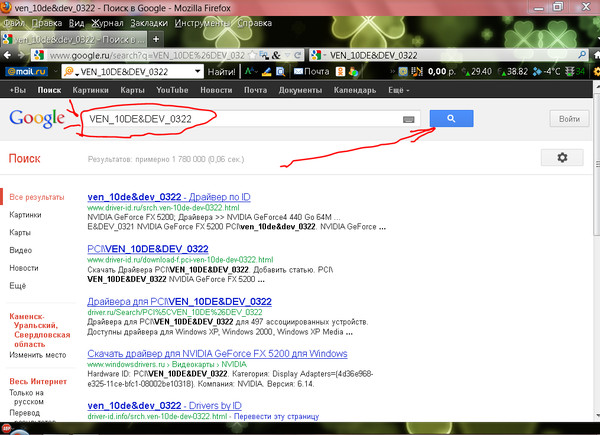Open the Вид menu
Screen dimensions: 600x435
pos(77,23)
